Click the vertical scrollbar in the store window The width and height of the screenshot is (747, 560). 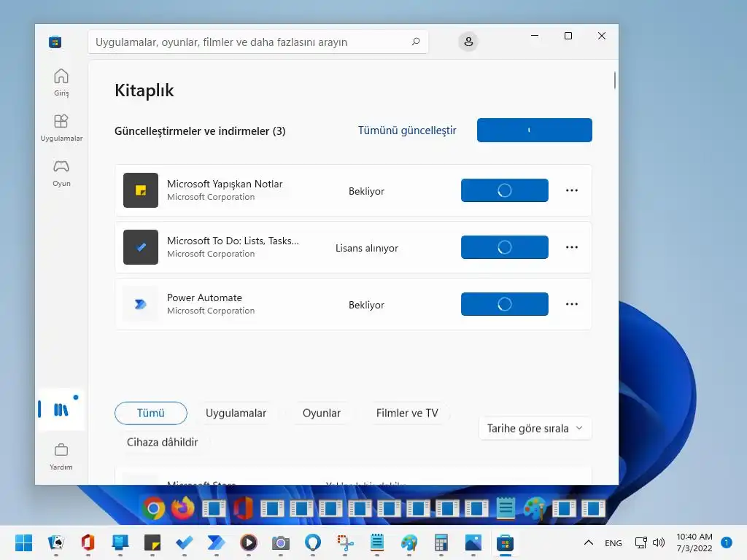point(614,80)
